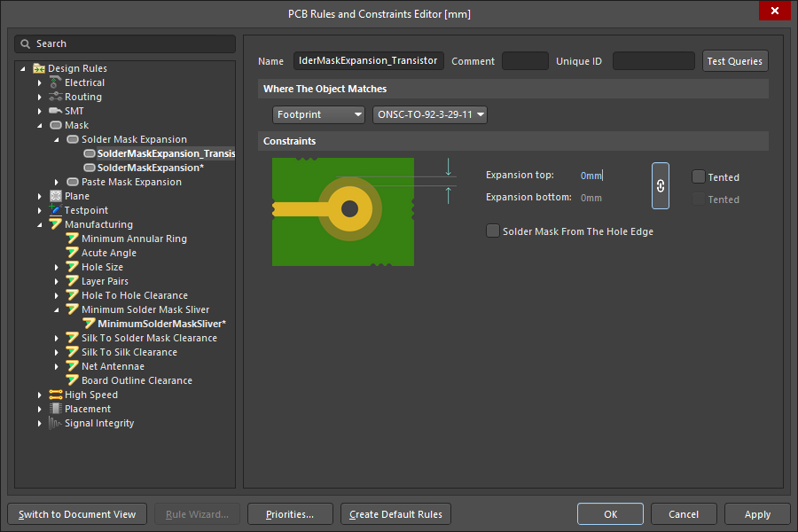
Task: Open the Footprint object type dropdown
Action: 319,114
